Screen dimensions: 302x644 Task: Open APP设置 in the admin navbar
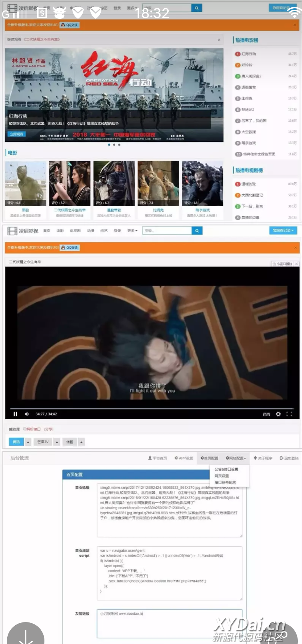[184, 458]
